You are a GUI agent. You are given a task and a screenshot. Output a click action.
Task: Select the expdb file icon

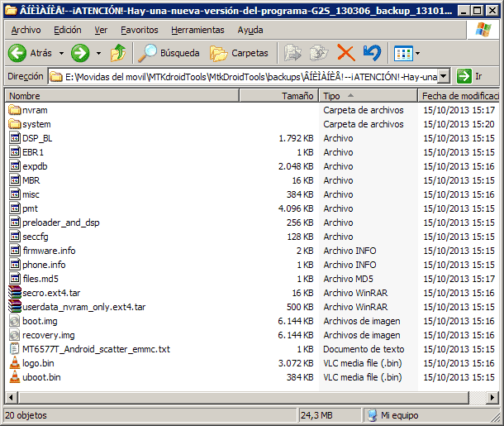[x=15, y=166]
